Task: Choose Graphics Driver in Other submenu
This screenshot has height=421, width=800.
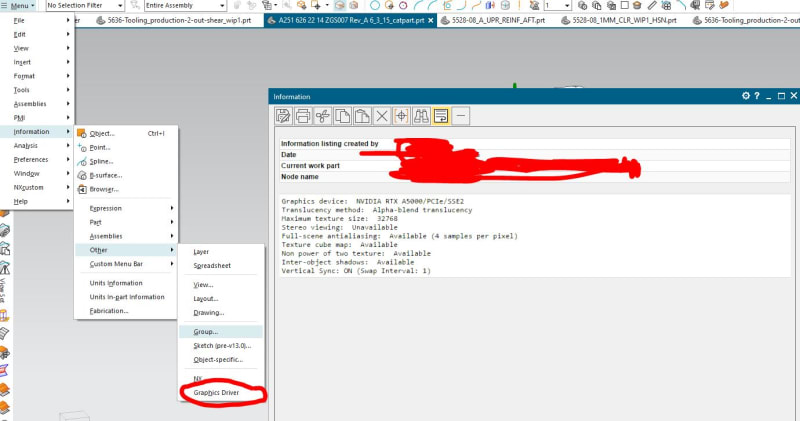Action: [x=221, y=392]
